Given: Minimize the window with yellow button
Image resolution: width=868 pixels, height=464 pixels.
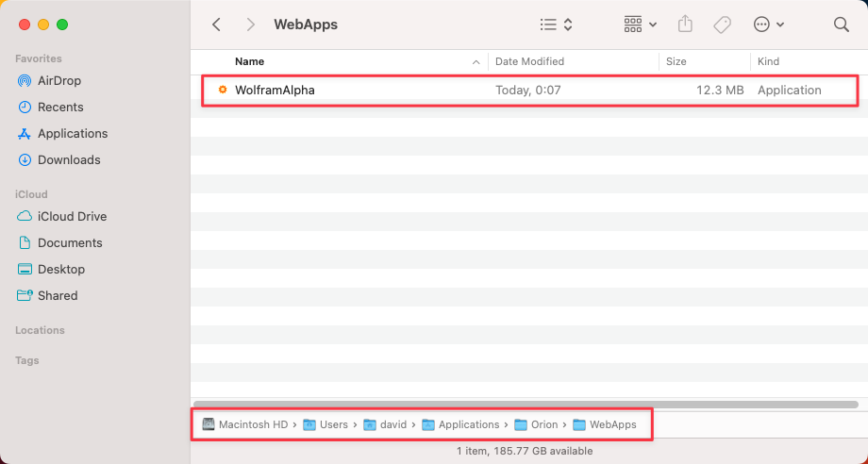Looking at the screenshot, I should [43, 25].
